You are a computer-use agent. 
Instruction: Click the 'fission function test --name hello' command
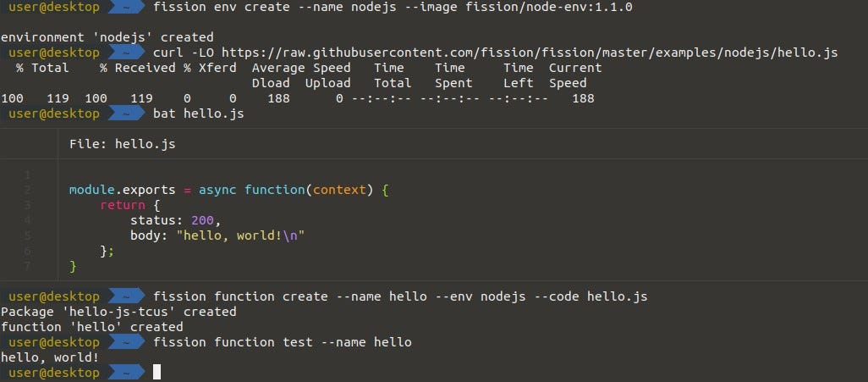pos(283,342)
